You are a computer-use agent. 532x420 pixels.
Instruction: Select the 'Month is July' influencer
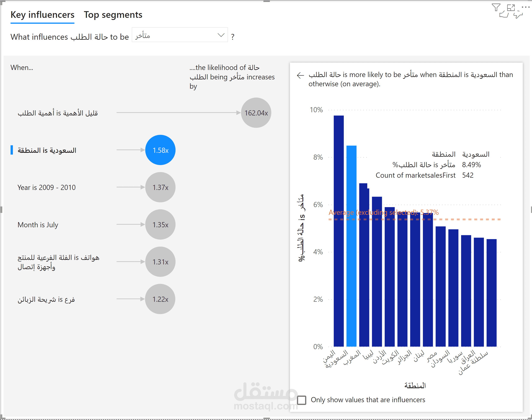[38, 224]
